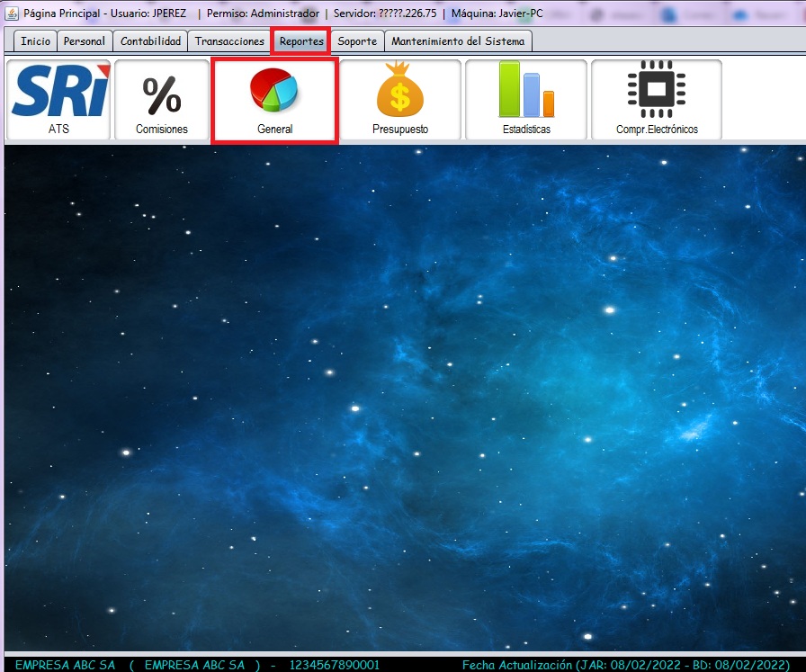Click the Java application icon in title bar
This screenshot has width=806, height=672.
pos(11,13)
